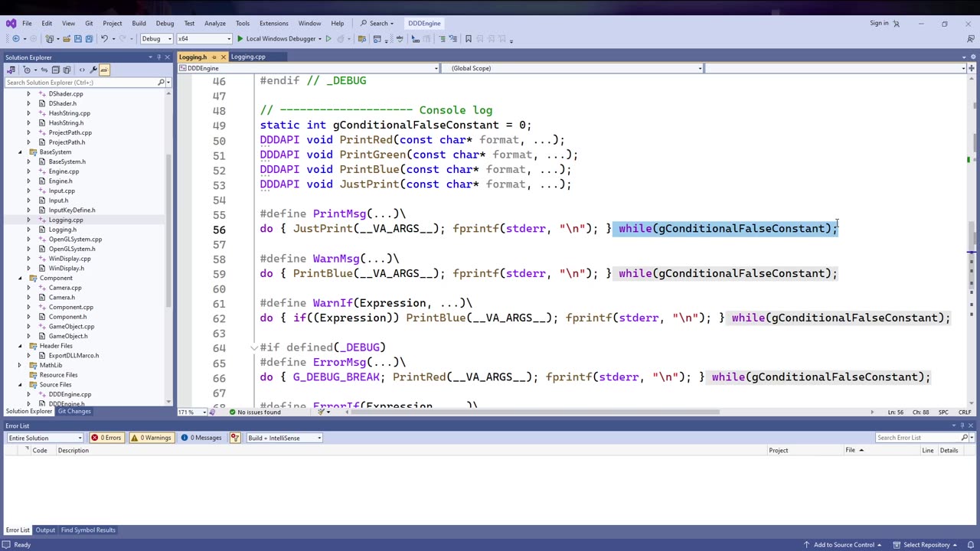
Task: Toggle the Error List filter funnel button
Action: pyautogui.click(x=234, y=438)
